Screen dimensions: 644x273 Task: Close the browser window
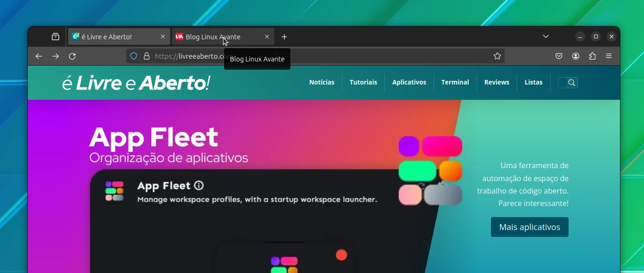612,36
